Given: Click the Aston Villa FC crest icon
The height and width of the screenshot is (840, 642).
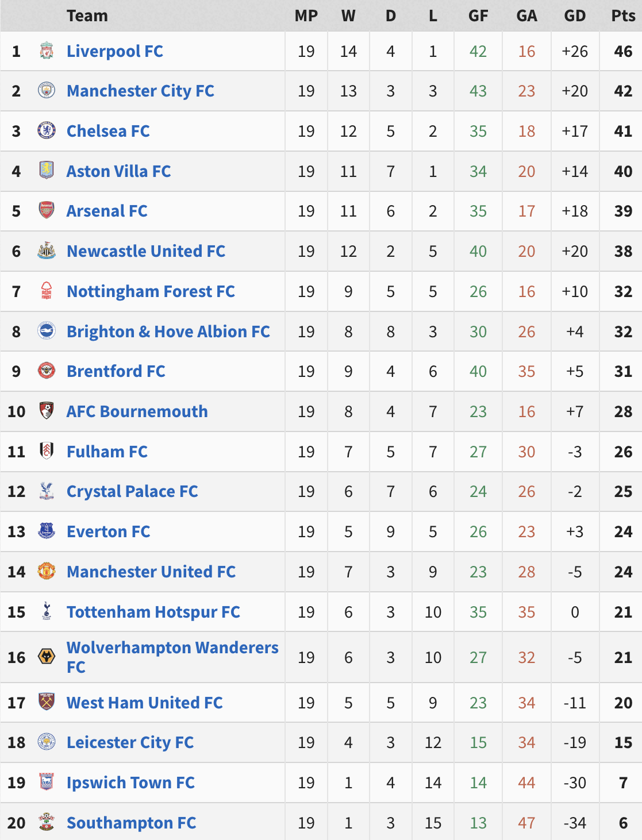Looking at the screenshot, I should [x=47, y=171].
